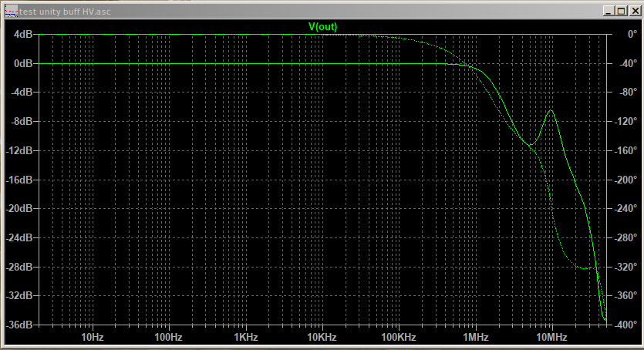Click the -32dB magnitude axis label
This screenshot has height=350, width=644.
click(x=19, y=295)
